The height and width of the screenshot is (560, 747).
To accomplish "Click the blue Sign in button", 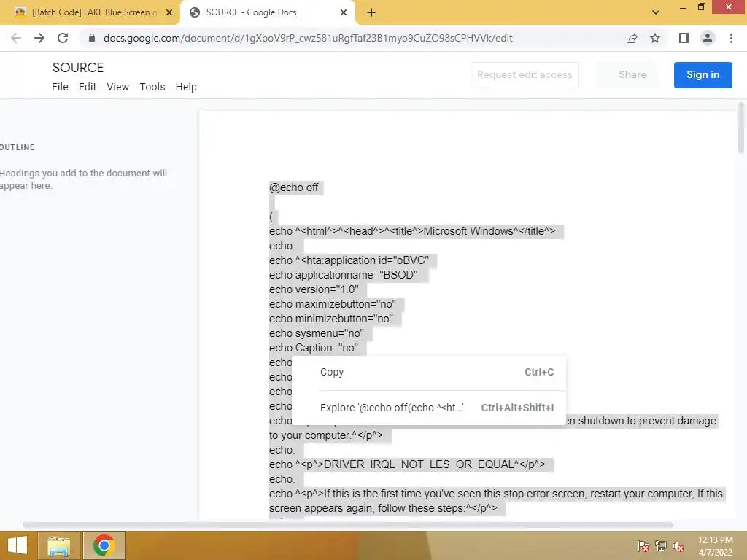I will [703, 75].
